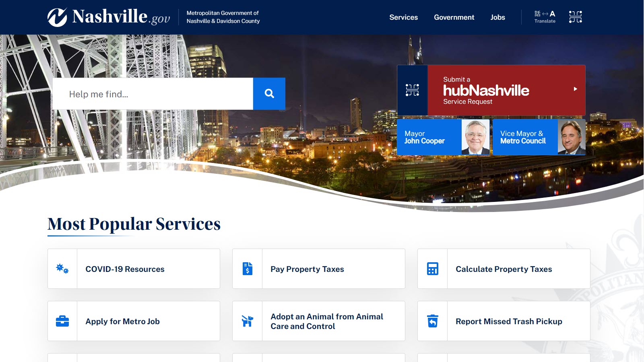The image size is (644, 362).
Task: Click the hubNashville icon beside Service Request
Action: tap(412, 90)
